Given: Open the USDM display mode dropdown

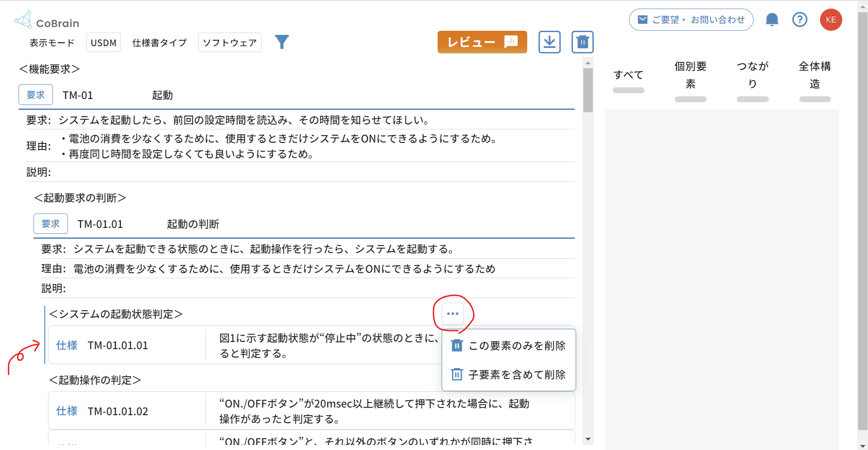Looking at the screenshot, I should click(x=104, y=43).
